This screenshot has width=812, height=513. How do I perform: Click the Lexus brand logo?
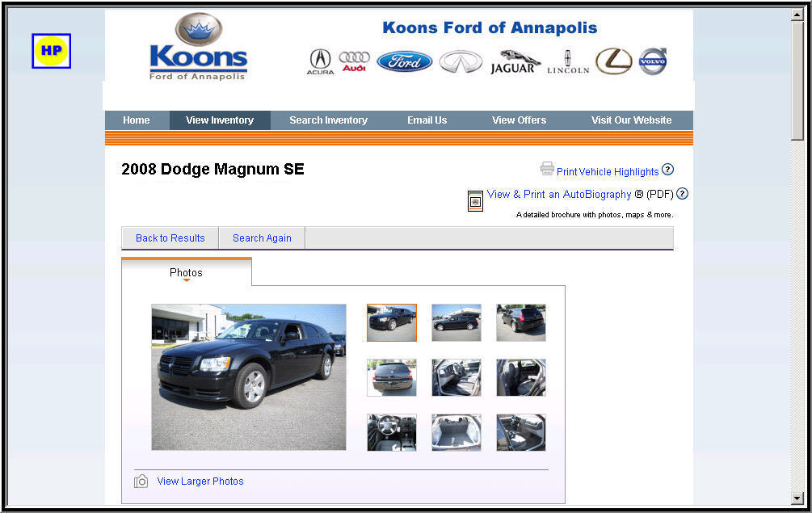coord(614,61)
